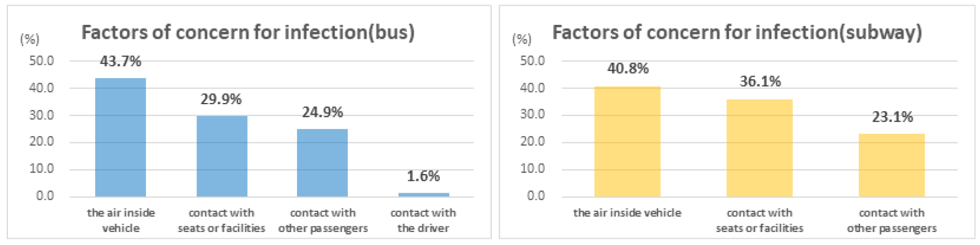The height and width of the screenshot is (245, 980).
Task: Click subway chart "the air inside vehicle" label
Action: 627,213
